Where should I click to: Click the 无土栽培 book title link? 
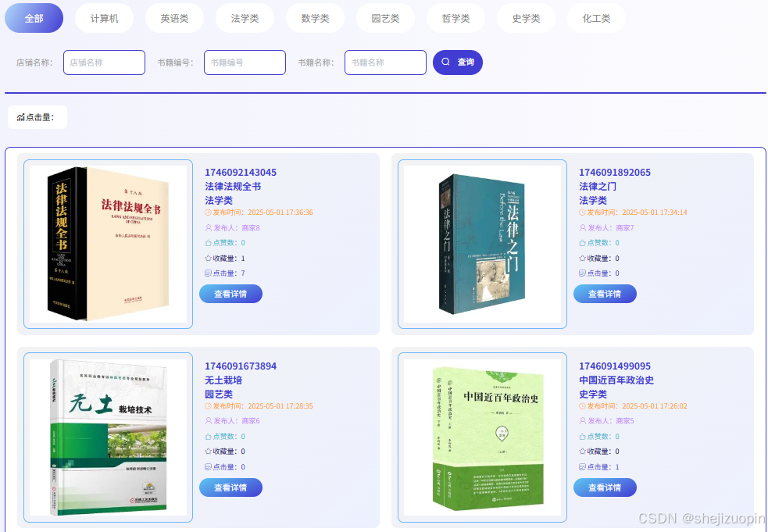223,380
